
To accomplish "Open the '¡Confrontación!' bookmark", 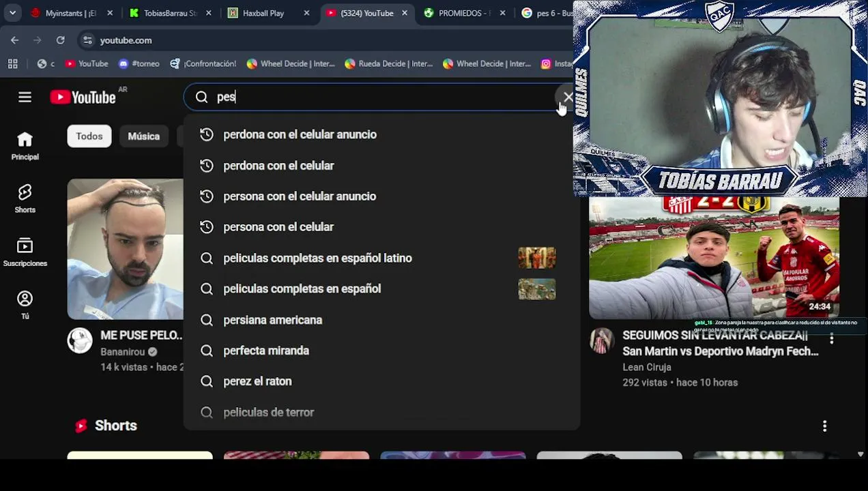I will pos(203,63).
